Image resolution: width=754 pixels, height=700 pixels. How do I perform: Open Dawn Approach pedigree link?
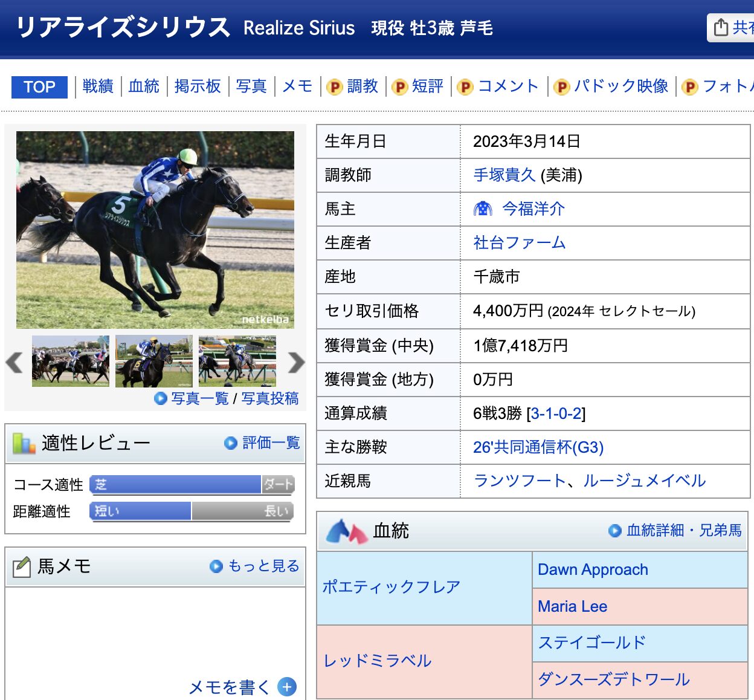593,569
